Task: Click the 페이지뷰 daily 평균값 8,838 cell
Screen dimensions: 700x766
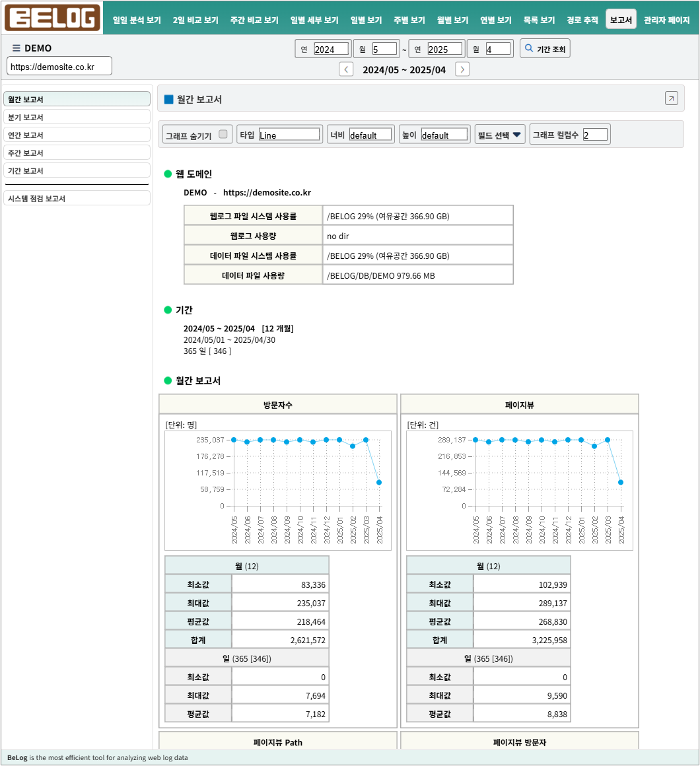Action: (x=522, y=714)
